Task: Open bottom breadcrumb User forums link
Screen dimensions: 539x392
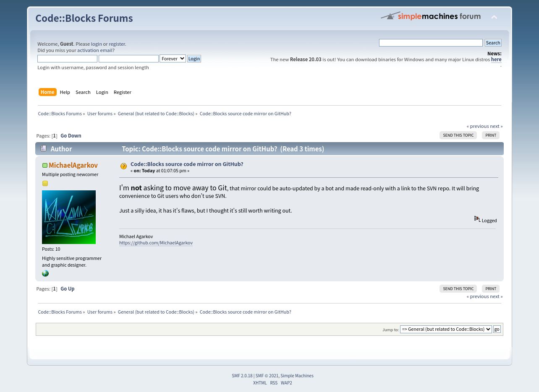Action: coord(100,312)
